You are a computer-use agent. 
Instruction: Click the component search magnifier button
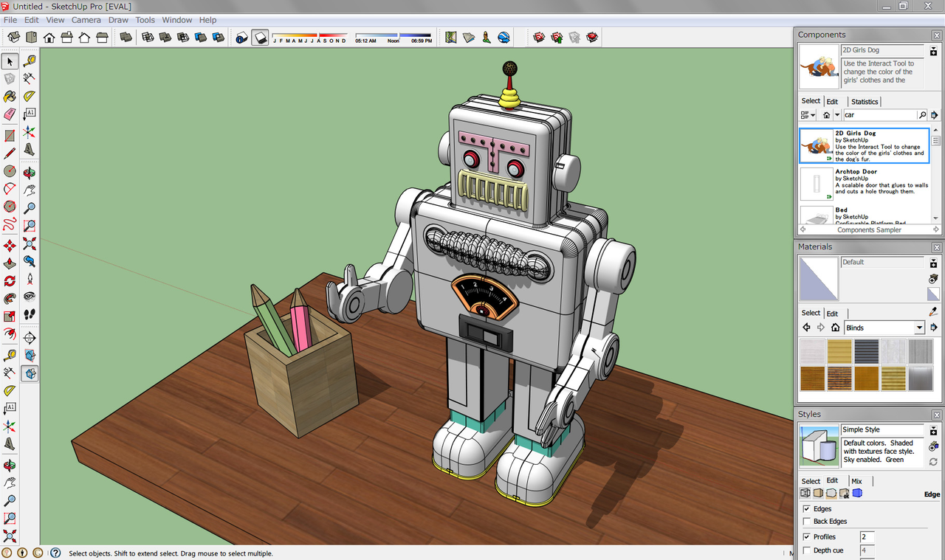pyautogui.click(x=922, y=115)
